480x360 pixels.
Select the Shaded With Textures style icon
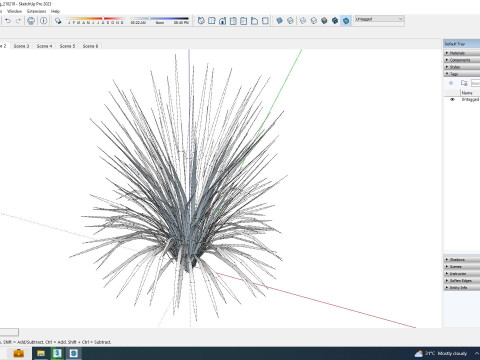[x=335, y=21]
